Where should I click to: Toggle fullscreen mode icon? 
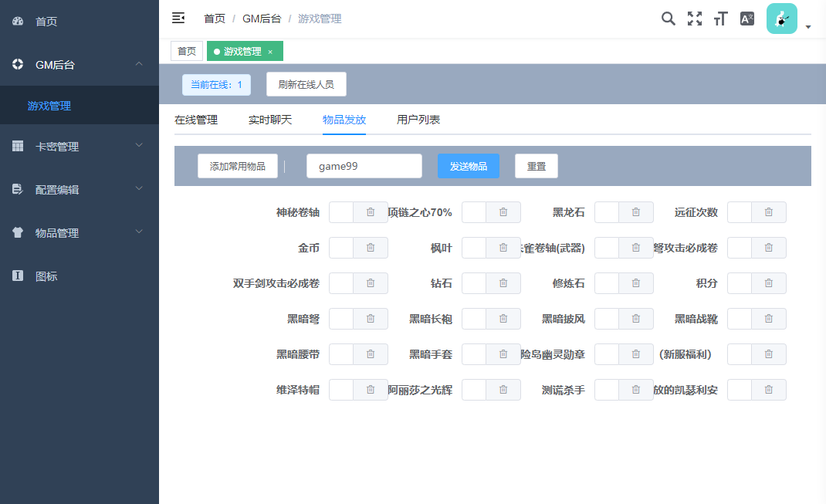pos(695,19)
